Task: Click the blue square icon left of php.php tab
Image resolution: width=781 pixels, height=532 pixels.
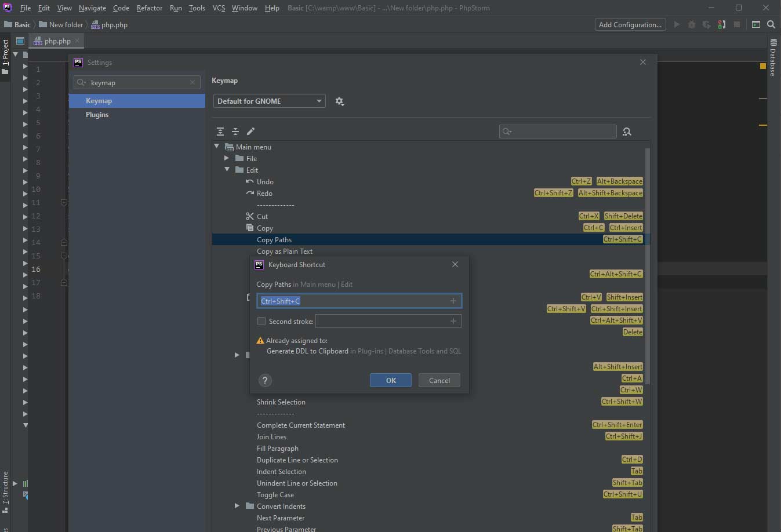Action: [20, 41]
